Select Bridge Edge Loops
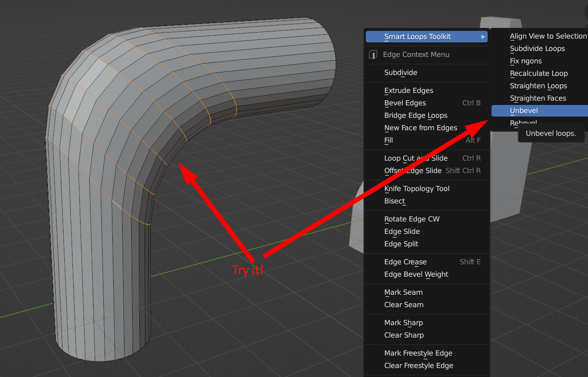Image resolution: width=588 pixels, height=377 pixels. (416, 115)
